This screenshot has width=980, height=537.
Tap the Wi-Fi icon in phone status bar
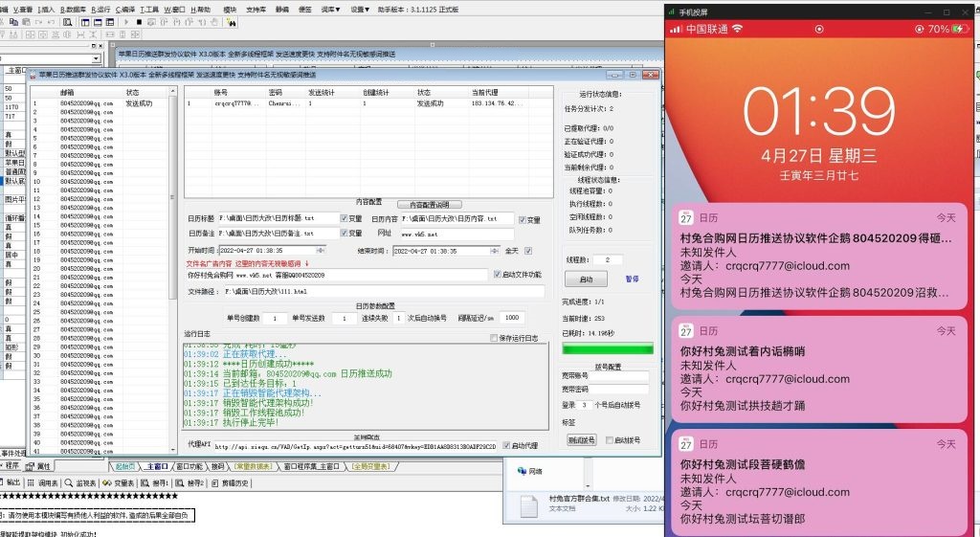(738, 30)
